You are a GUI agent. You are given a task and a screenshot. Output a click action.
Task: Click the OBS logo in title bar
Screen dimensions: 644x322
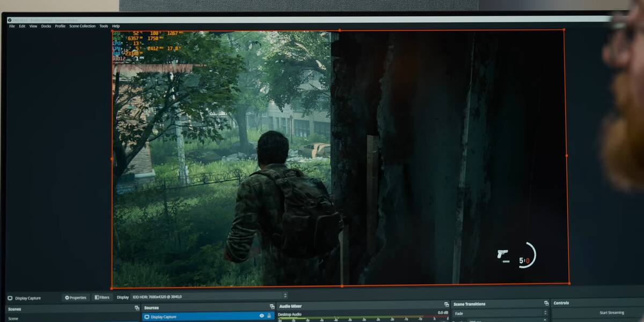click(10, 20)
